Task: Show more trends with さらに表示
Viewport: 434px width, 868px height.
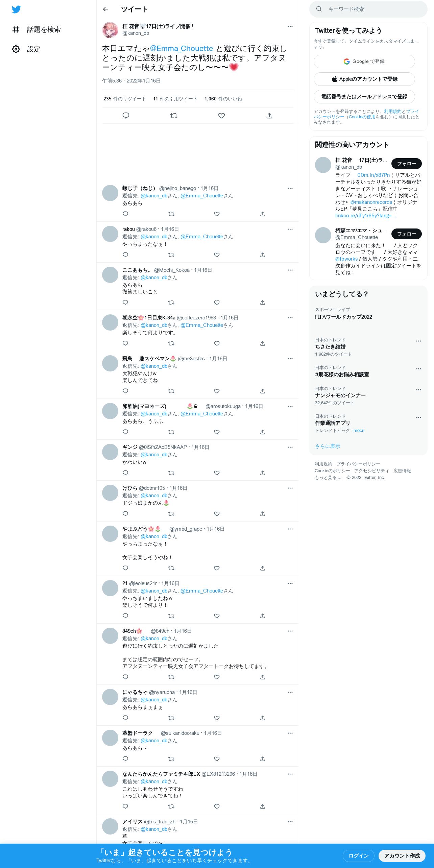Action: (x=328, y=446)
